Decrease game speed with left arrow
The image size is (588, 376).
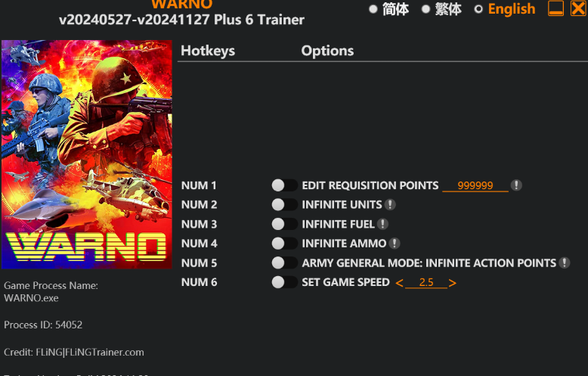(399, 283)
